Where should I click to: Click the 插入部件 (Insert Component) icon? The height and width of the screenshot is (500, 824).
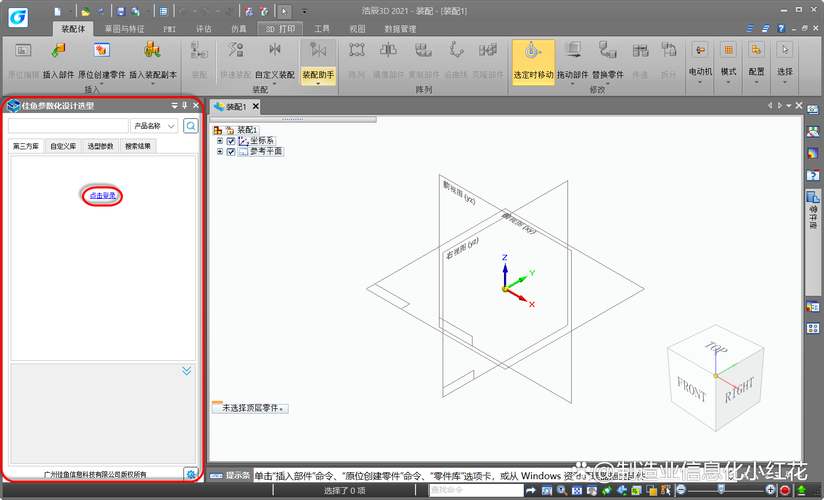[58, 50]
